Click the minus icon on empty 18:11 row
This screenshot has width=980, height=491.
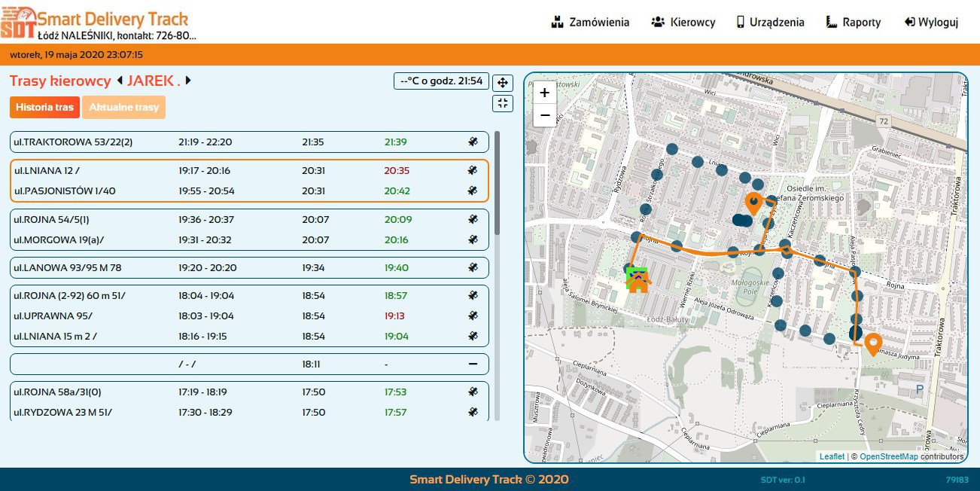click(x=473, y=364)
